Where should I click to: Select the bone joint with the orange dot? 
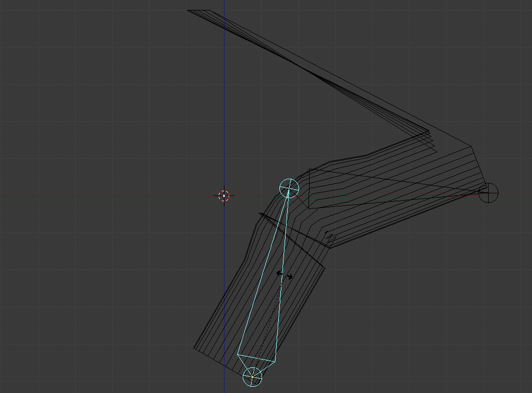[x=253, y=377]
